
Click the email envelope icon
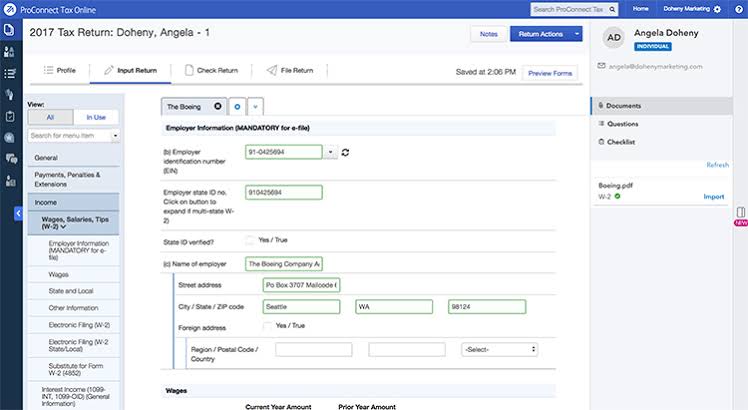(601, 66)
